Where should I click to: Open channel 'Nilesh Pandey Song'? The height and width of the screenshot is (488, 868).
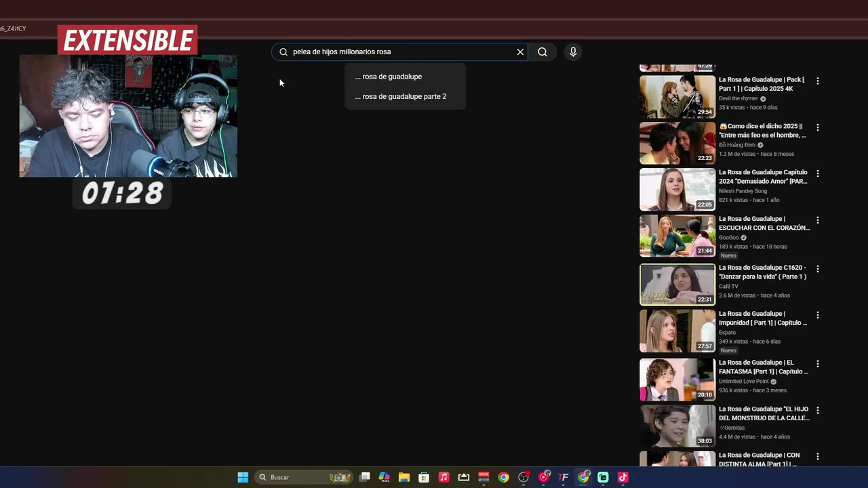click(x=743, y=191)
